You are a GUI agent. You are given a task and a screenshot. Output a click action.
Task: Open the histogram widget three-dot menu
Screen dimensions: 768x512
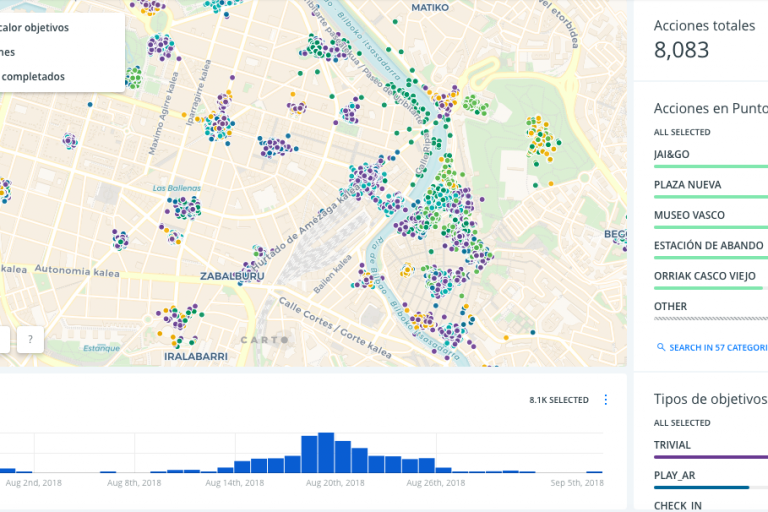click(x=605, y=400)
